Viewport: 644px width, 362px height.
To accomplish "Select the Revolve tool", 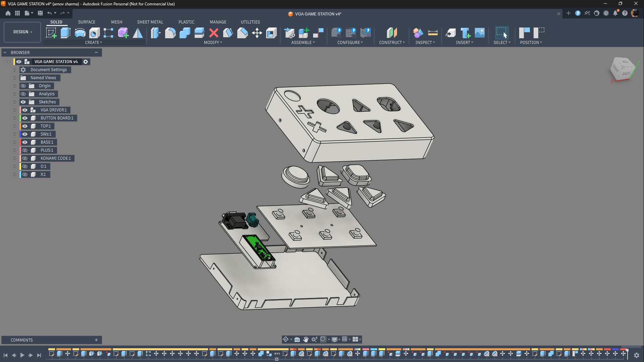I will (80, 33).
